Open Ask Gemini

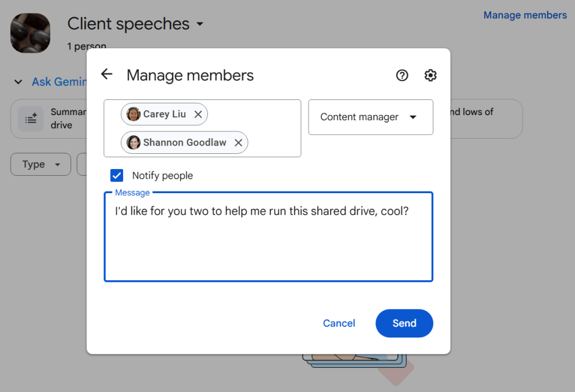tap(60, 81)
